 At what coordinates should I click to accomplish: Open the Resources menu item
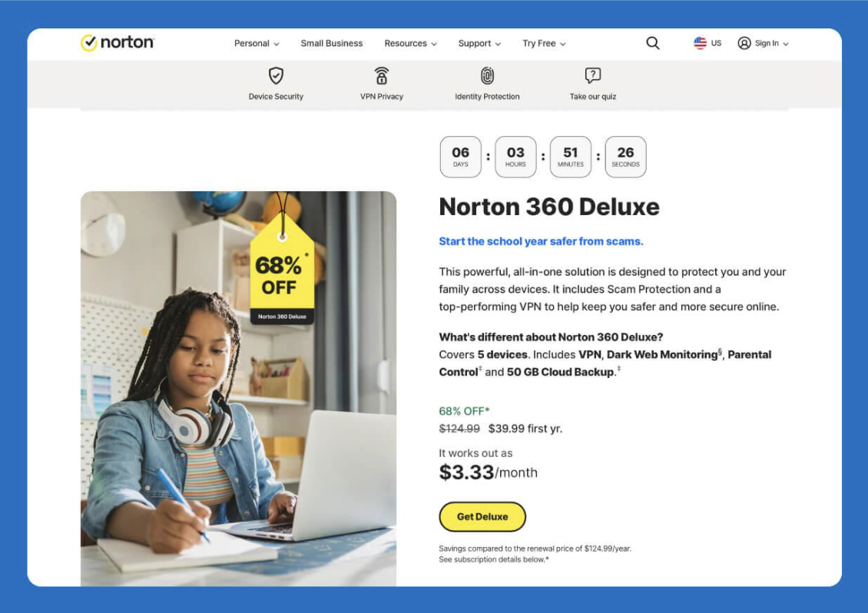tap(406, 43)
